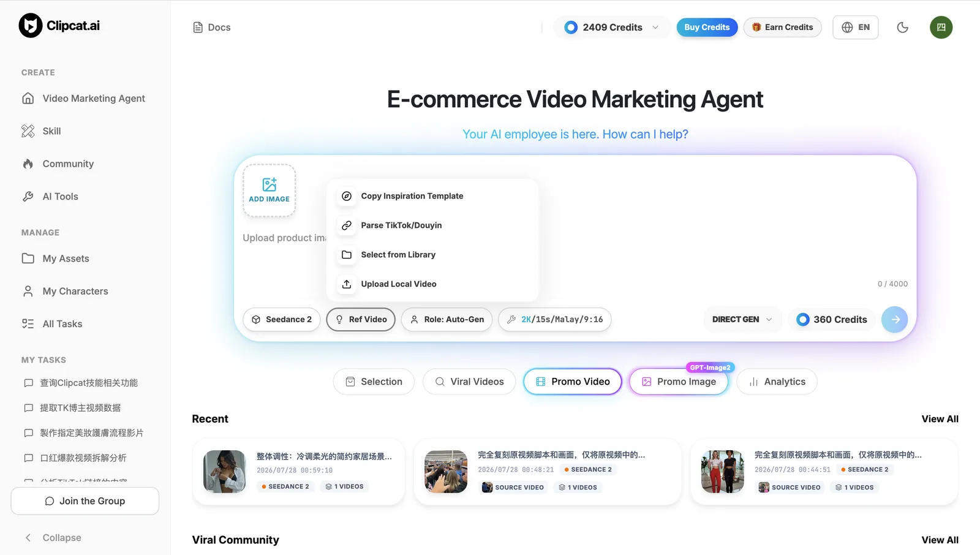Click View All for Recent
The width and height of the screenshot is (980, 555).
coord(940,419)
